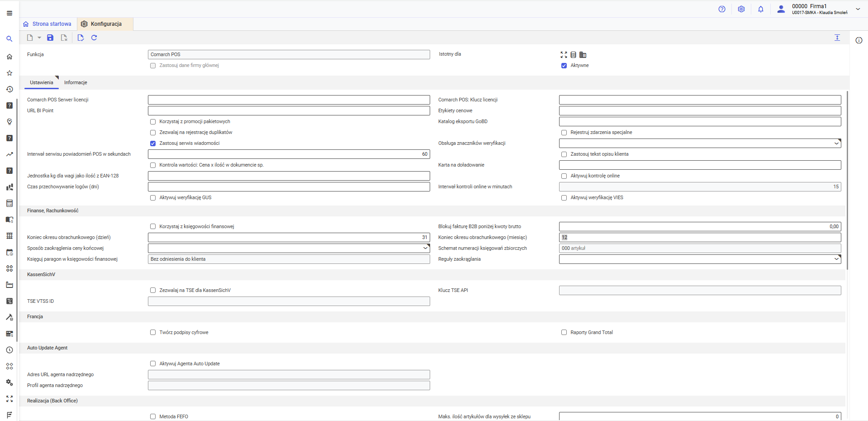Select the Konfiguracja tab
This screenshot has width=868, height=421.
tap(105, 24)
